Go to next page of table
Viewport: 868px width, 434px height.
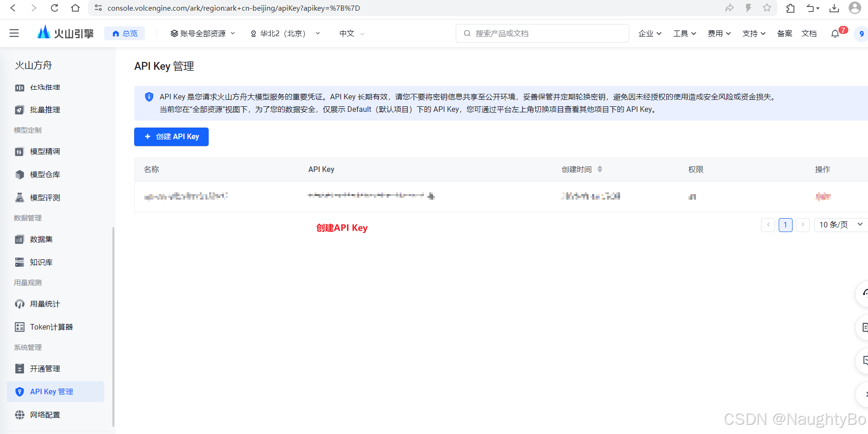pos(803,225)
